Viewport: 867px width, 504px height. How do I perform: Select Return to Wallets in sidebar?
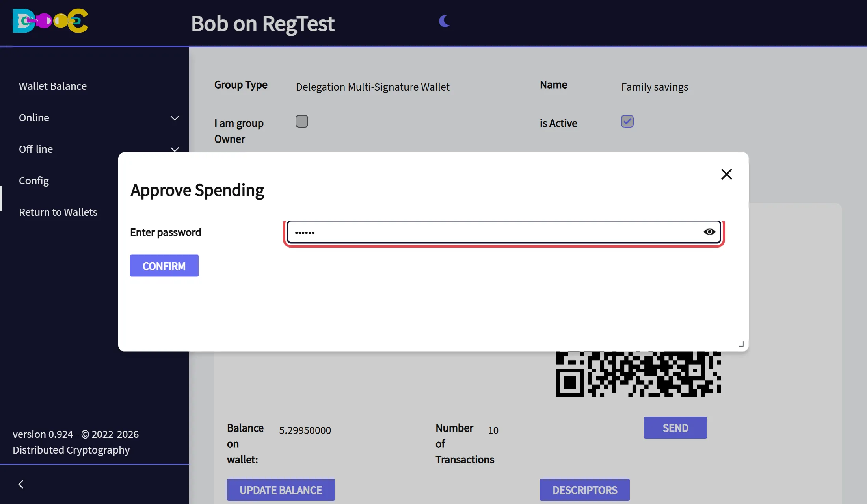58,212
